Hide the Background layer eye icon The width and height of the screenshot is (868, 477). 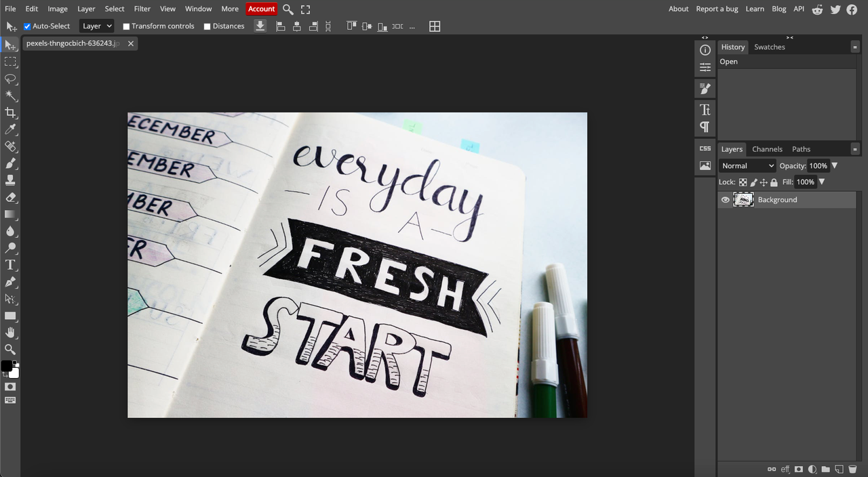pos(726,200)
